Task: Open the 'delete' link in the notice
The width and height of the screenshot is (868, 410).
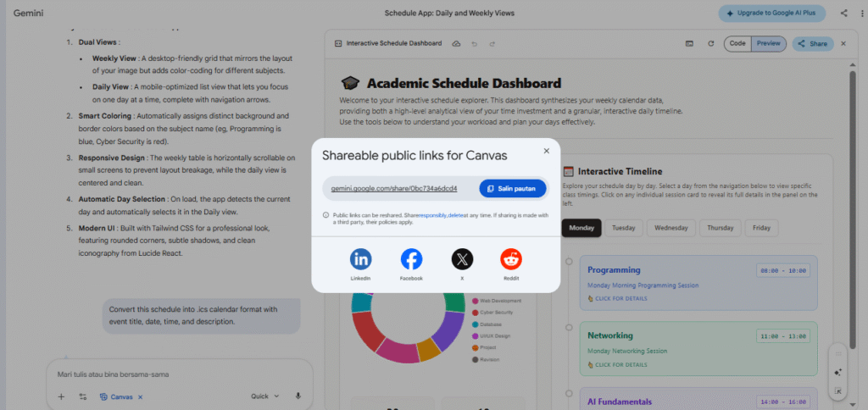Action: (x=457, y=215)
